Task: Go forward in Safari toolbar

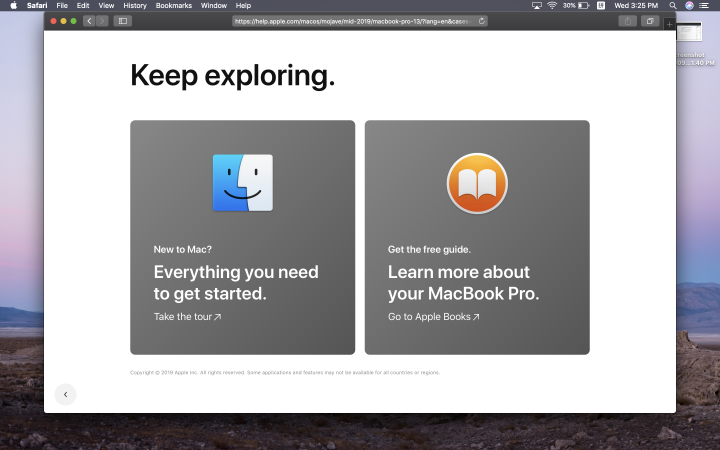Action: point(102,21)
